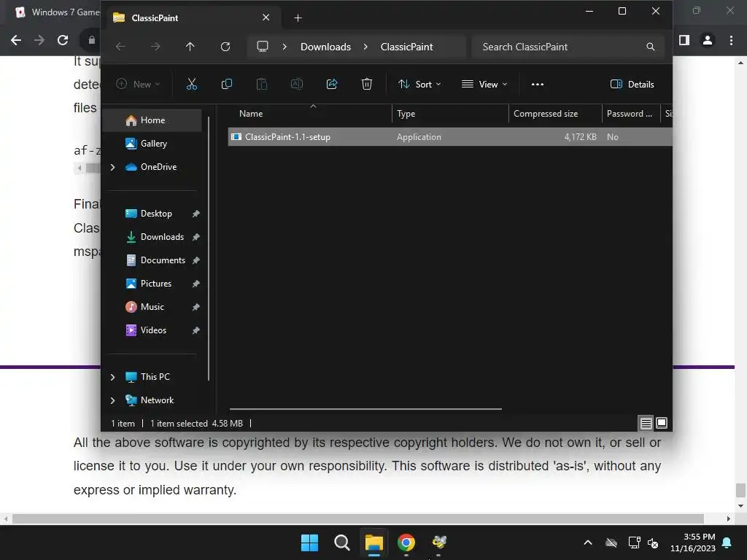The image size is (747, 560).
Task: Sort by the Type column header
Action: pyautogui.click(x=450, y=114)
